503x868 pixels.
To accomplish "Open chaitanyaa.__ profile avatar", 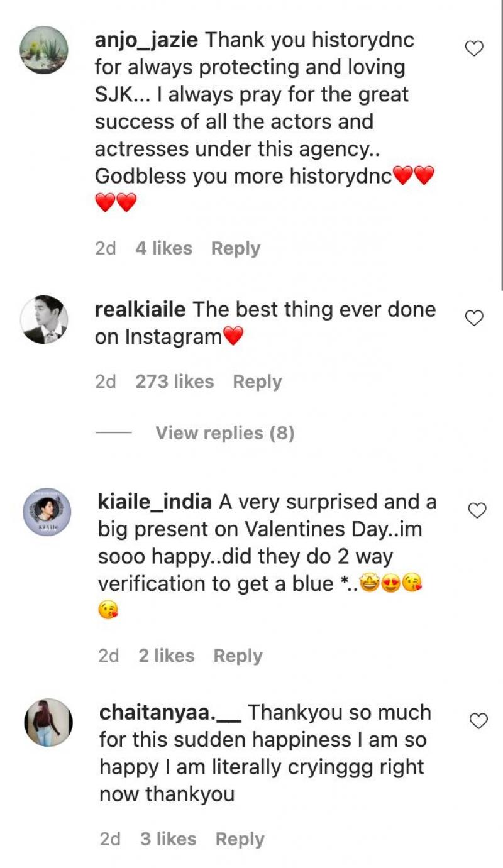I will pyautogui.click(x=48, y=722).
